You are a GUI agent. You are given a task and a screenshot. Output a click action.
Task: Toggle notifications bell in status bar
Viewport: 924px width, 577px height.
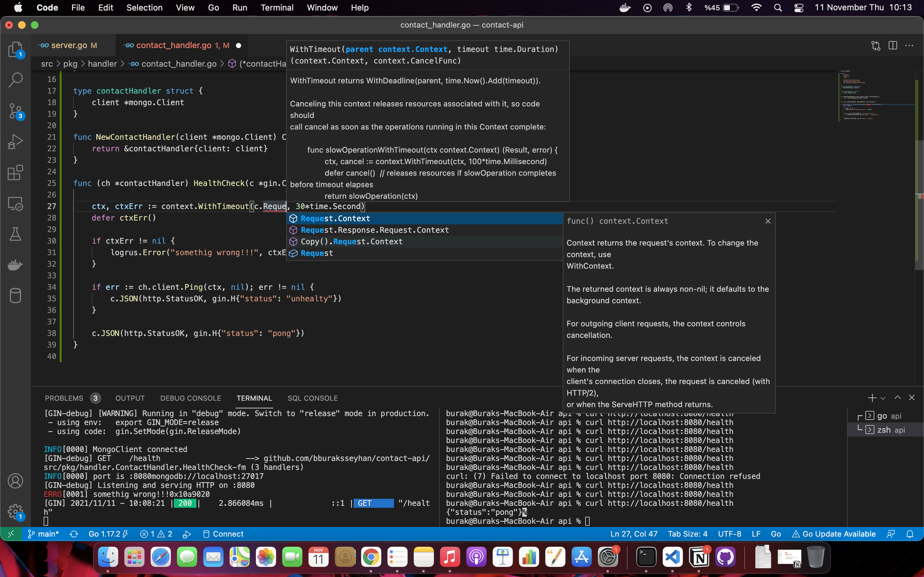click(x=910, y=534)
